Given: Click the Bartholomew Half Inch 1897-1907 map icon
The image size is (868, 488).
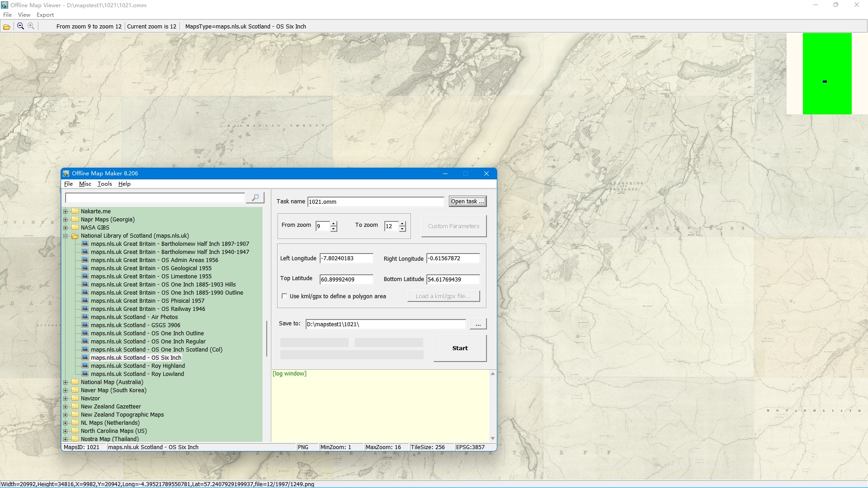Looking at the screenshot, I should pyautogui.click(x=85, y=244).
